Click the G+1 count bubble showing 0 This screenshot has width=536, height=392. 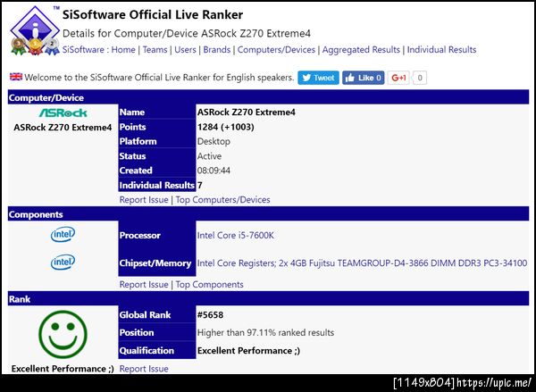coord(420,78)
